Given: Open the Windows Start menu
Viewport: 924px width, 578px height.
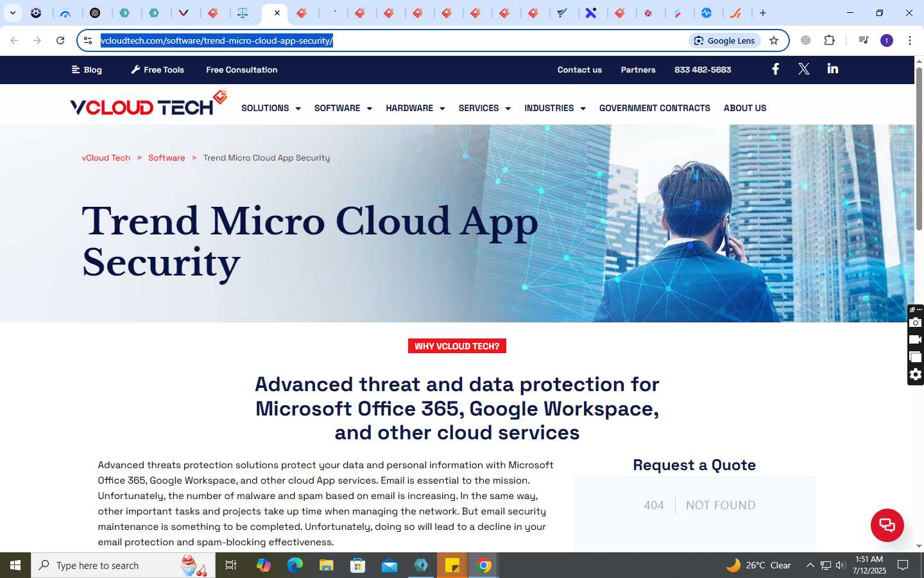Looking at the screenshot, I should click(x=15, y=565).
